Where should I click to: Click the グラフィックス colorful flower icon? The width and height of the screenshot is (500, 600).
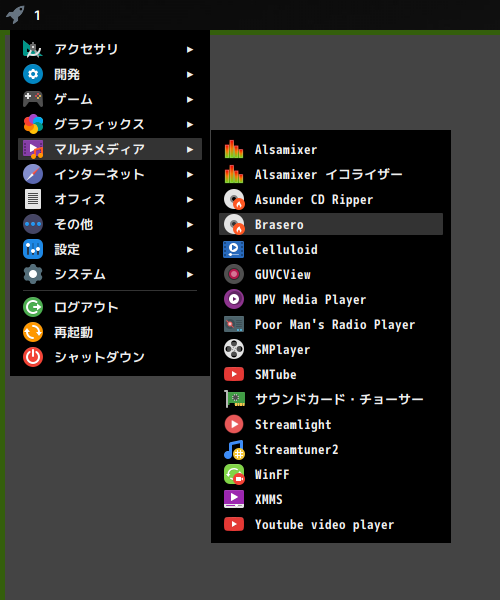tap(33, 124)
